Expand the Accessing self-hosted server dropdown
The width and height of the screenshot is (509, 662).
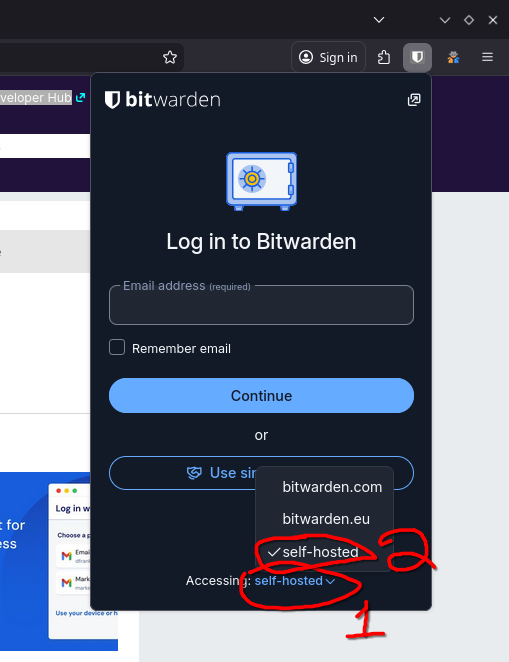[295, 581]
